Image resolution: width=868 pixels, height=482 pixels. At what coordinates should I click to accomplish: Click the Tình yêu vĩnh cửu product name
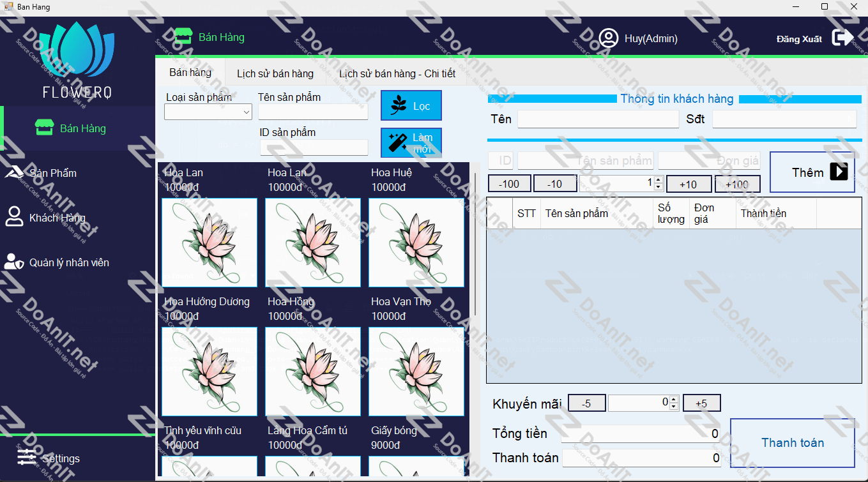(202, 431)
